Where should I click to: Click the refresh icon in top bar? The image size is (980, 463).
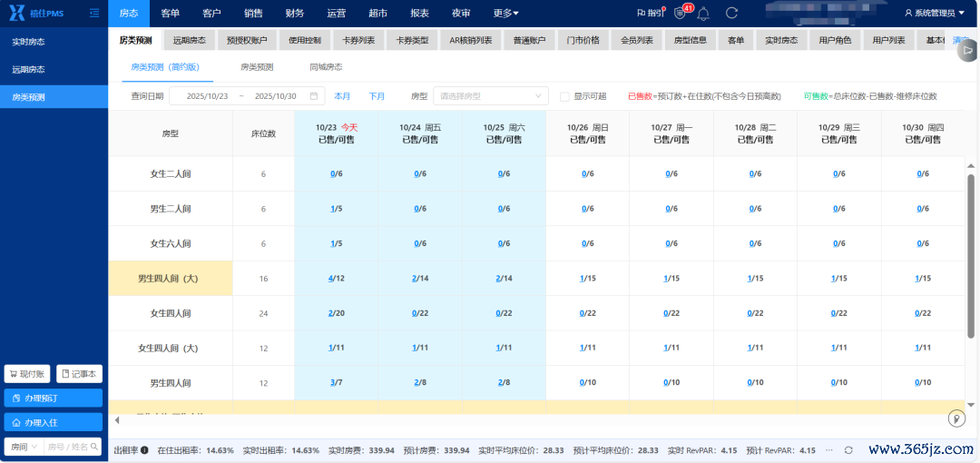click(x=731, y=14)
